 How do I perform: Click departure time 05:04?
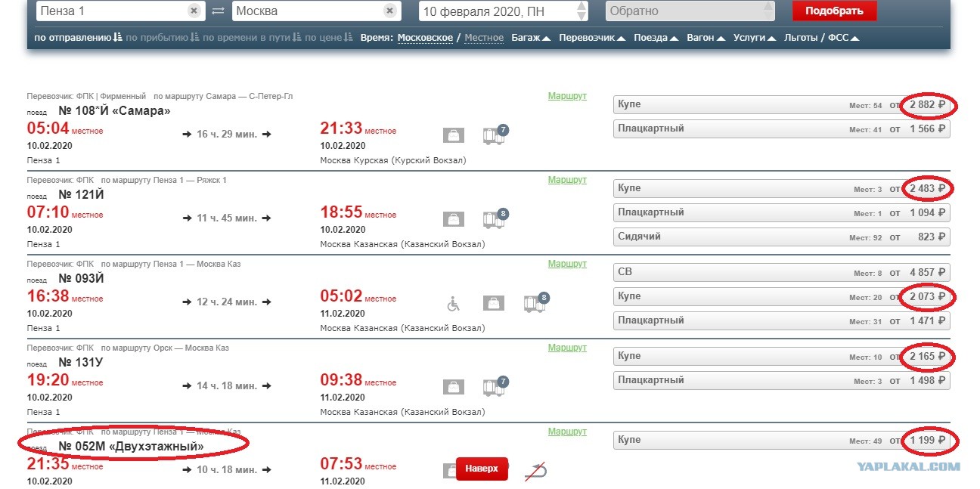[48, 128]
